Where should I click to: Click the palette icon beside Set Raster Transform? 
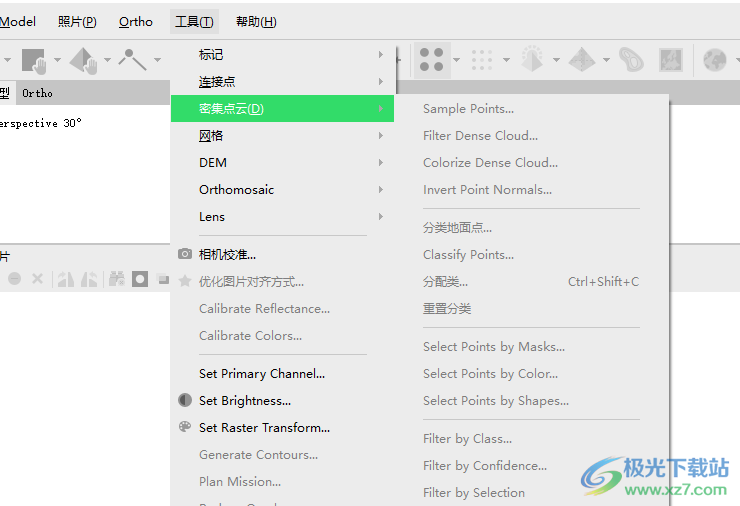[185, 427]
